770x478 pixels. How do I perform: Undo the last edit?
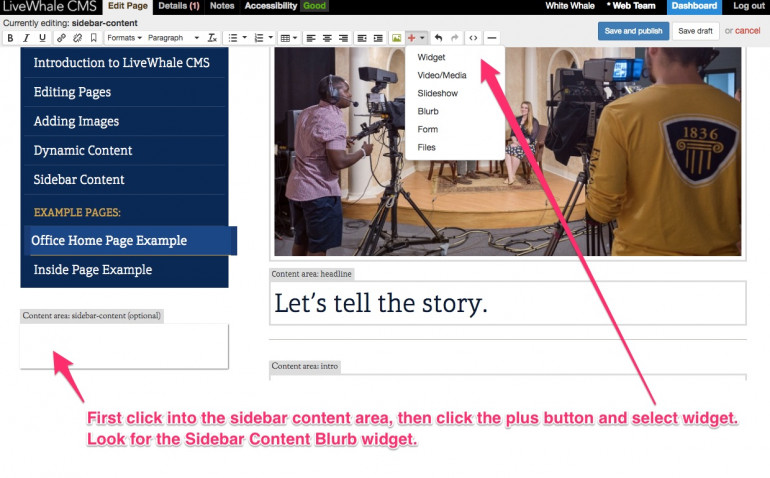pyautogui.click(x=439, y=38)
